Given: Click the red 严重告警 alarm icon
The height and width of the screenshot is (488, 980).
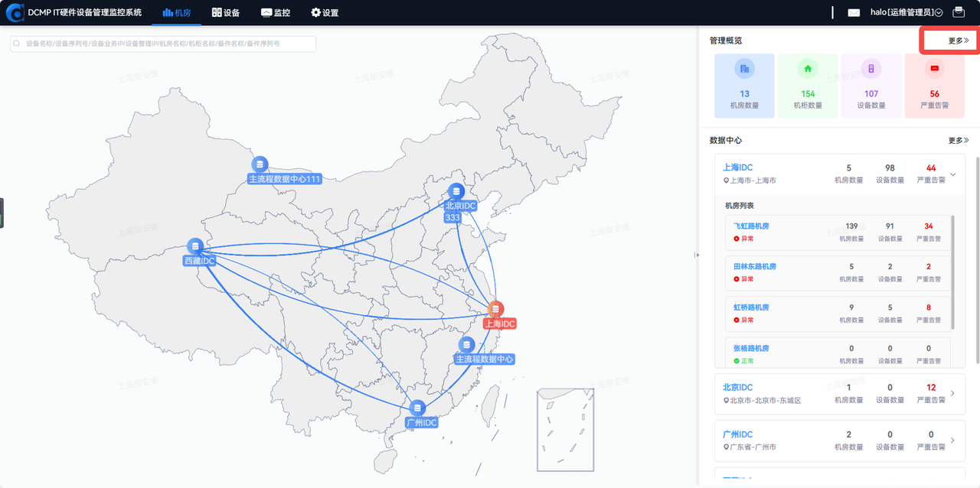Looking at the screenshot, I should click(934, 69).
